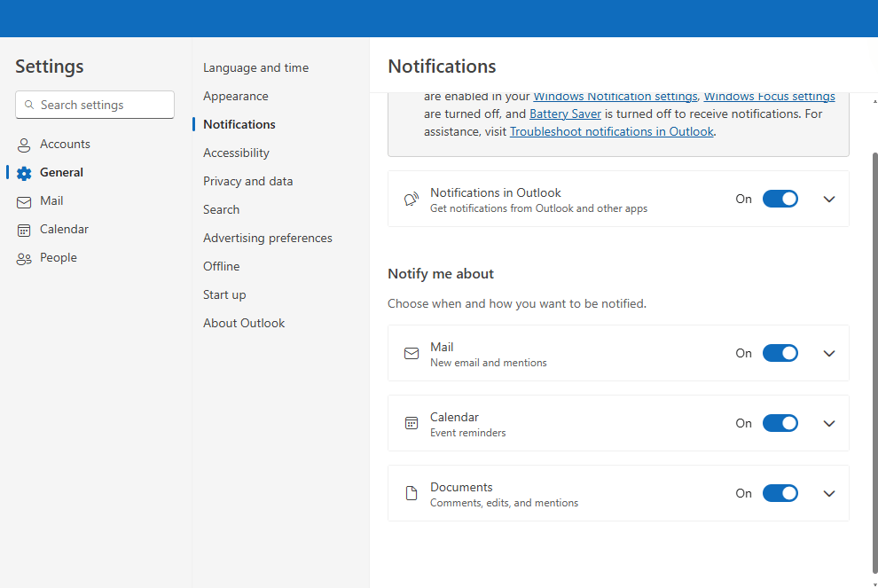The width and height of the screenshot is (878, 588).
Task: Toggle off Calendar event reminders
Action: (780, 423)
